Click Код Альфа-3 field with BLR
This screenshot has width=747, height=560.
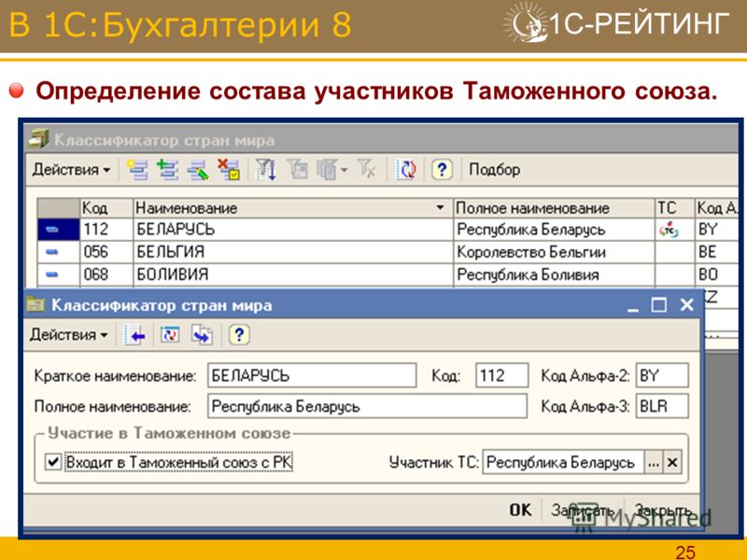point(662,406)
